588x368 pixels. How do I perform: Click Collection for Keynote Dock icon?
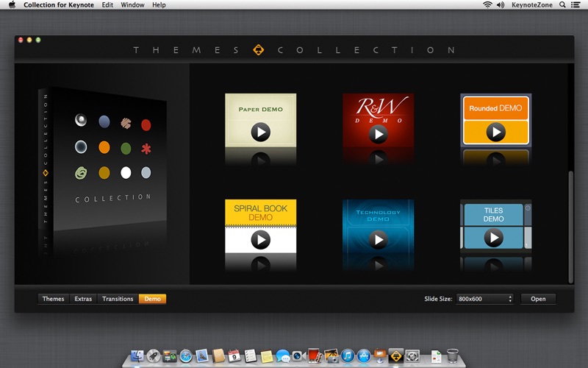396,355
